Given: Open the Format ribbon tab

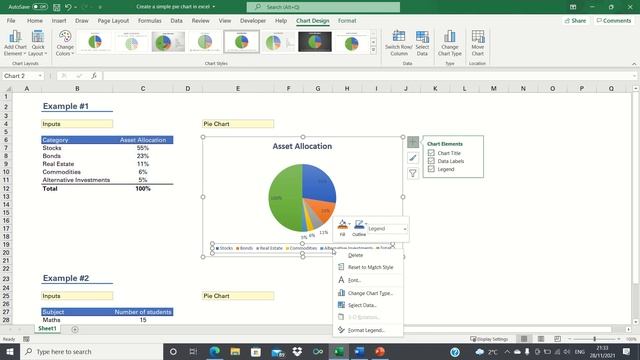Looking at the screenshot, I should click(x=347, y=20).
